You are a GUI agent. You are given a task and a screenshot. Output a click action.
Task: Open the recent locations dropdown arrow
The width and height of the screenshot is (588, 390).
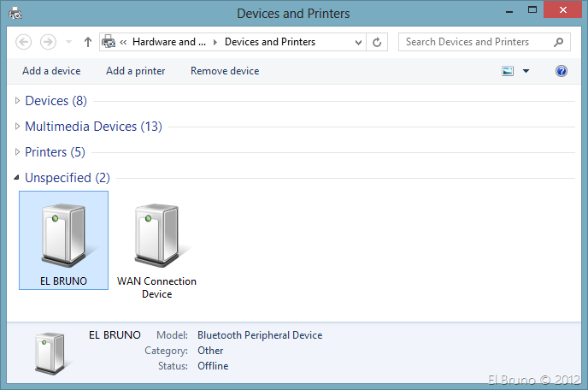(x=68, y=42)
